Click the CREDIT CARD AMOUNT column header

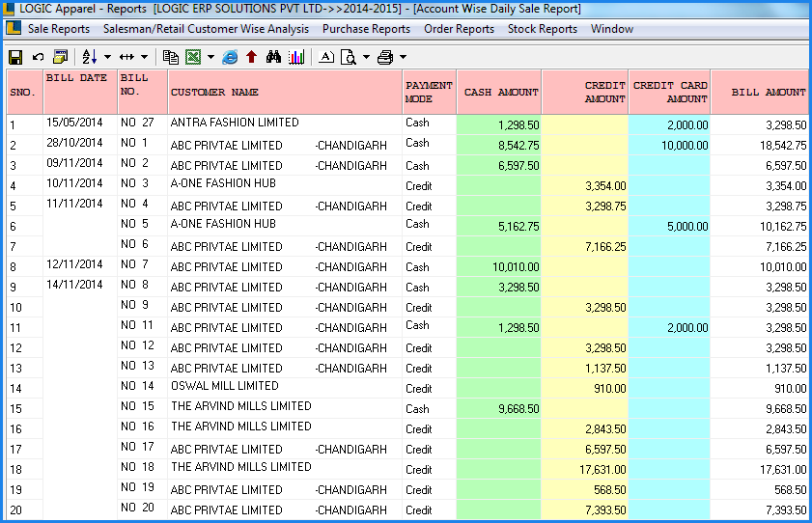click(670, 92)
